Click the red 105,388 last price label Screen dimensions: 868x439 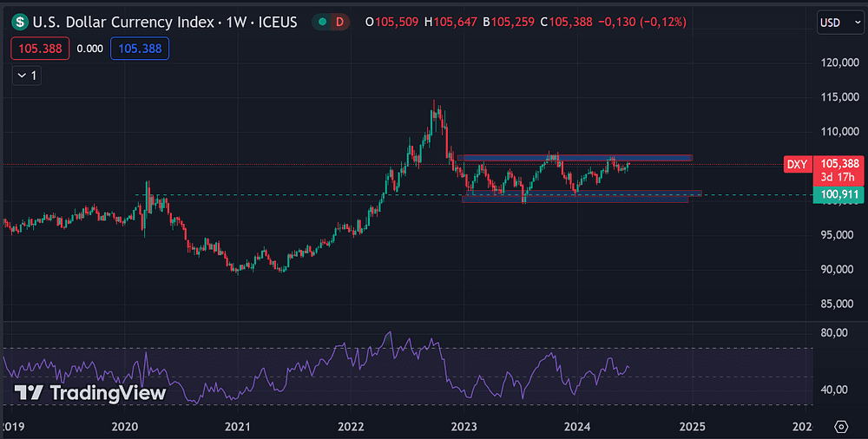(839, 164)
